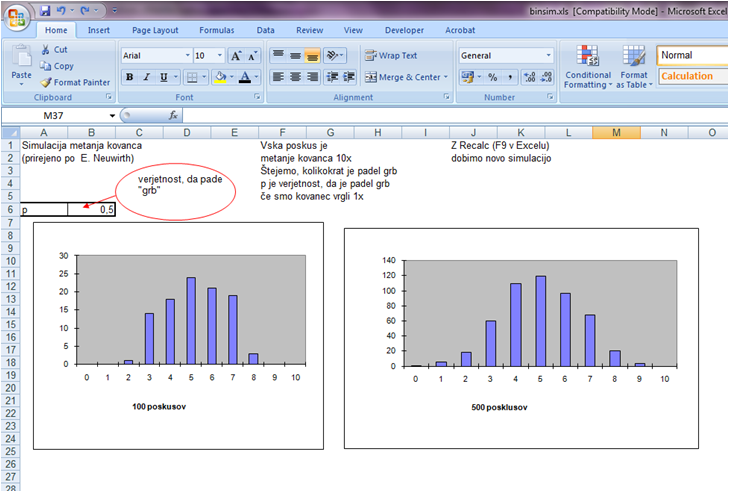729x492 pixels.
Task: Click the Format Painter brush
Action: click(x=45, y=82)
